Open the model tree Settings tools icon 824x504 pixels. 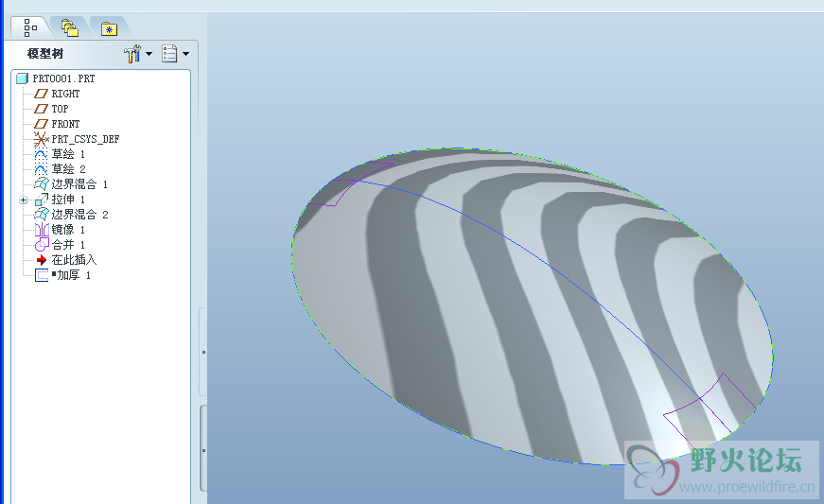pyautogui.click(x=132, y=54)
